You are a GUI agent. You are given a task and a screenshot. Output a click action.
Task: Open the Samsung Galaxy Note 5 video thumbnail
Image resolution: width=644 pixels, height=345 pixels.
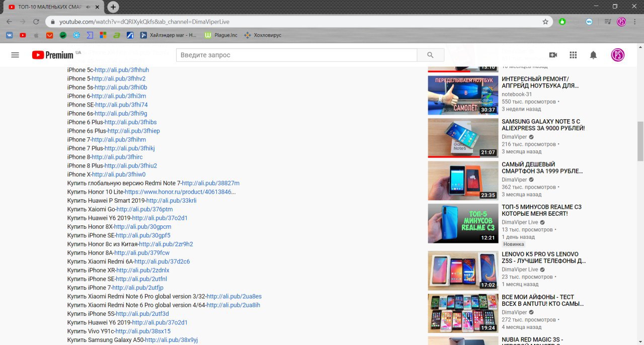[x=463, y=138]
